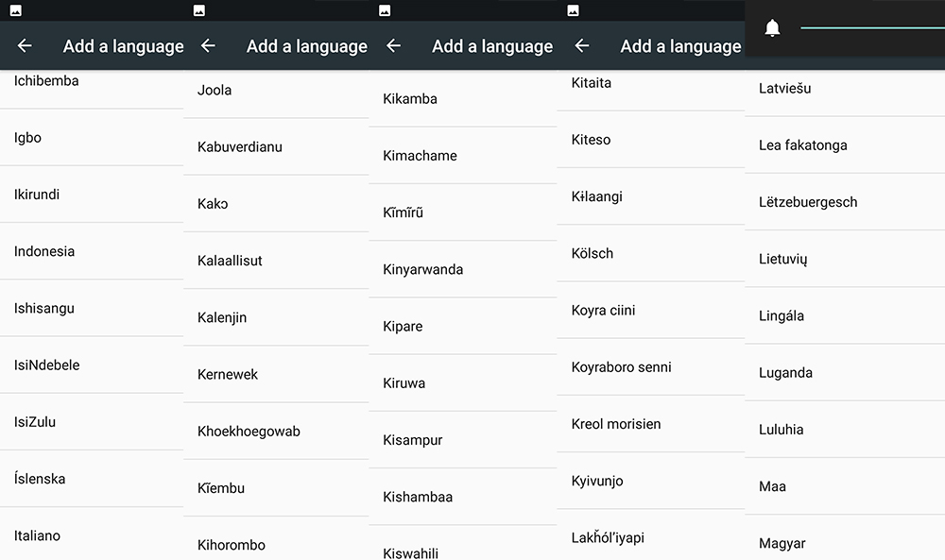Image resolution: width=945 pixels, height=560 pixels.
Task: Tap the back arrow above the Joola list
Action: pyautogui.click(x=208, y=46)
